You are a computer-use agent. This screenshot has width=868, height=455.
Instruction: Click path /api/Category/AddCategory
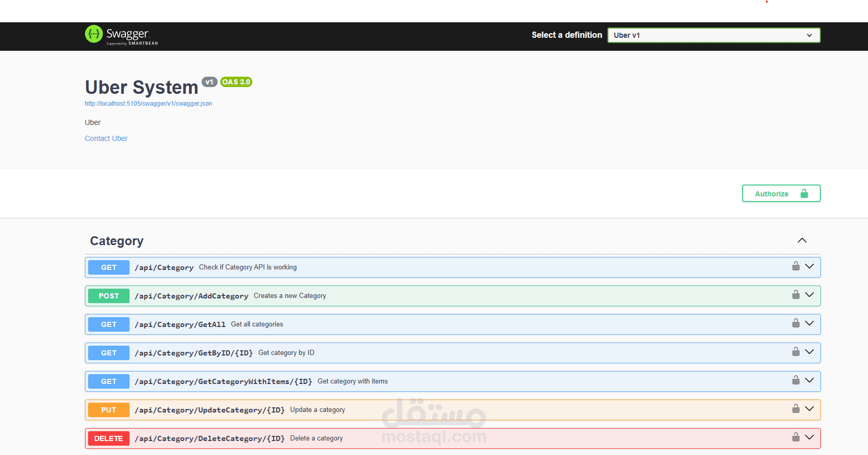[x=192, y=296]
